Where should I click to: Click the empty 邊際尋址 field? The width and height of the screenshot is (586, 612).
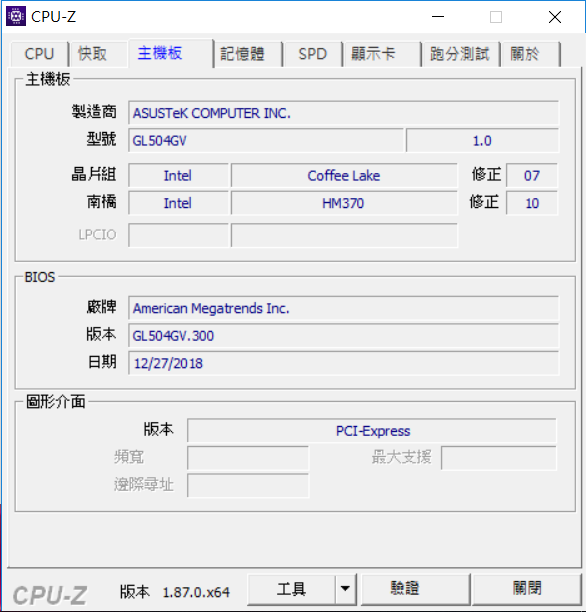click(248, 486)
